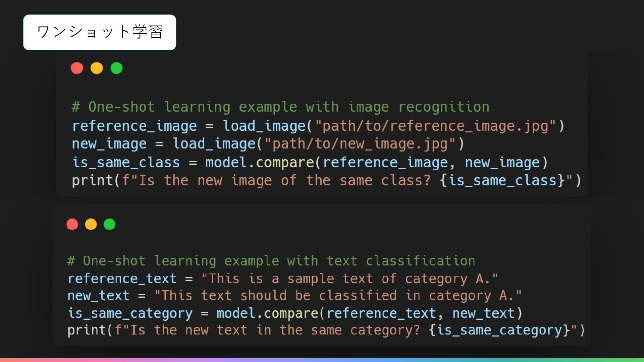Click the text classification comment line
644x362 pixels.
(x=271, y=261)
